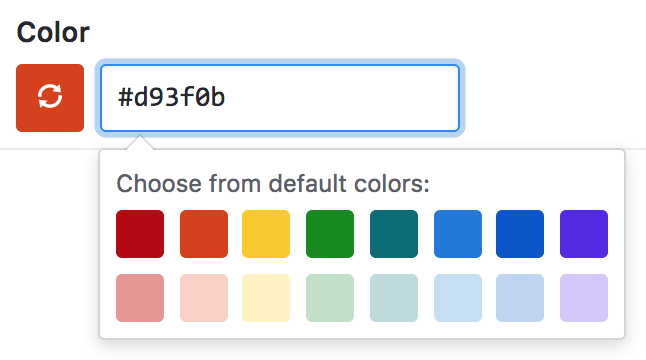Pick the pale mint green swatch
The height and width of the screenshot is (360, 646).
(330, 298)
